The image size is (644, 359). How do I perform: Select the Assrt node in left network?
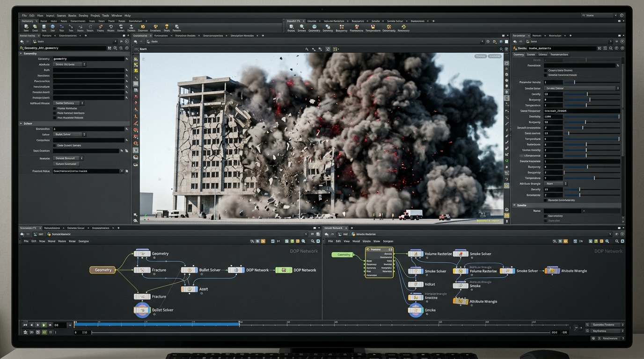pyautogui.click(x=189, y=289)
